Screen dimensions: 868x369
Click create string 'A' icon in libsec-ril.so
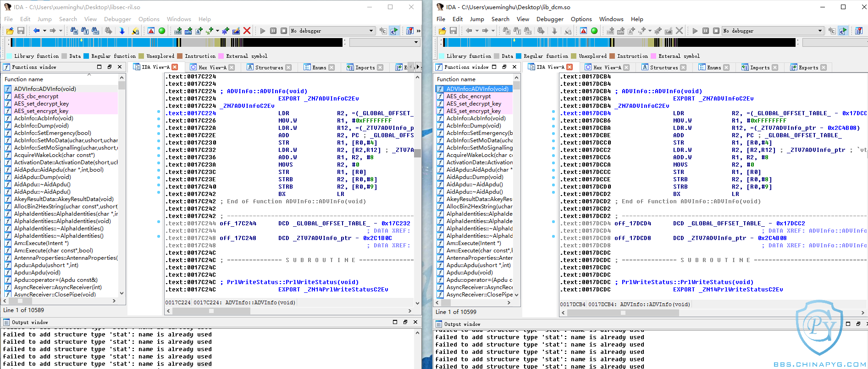(199, 31)
